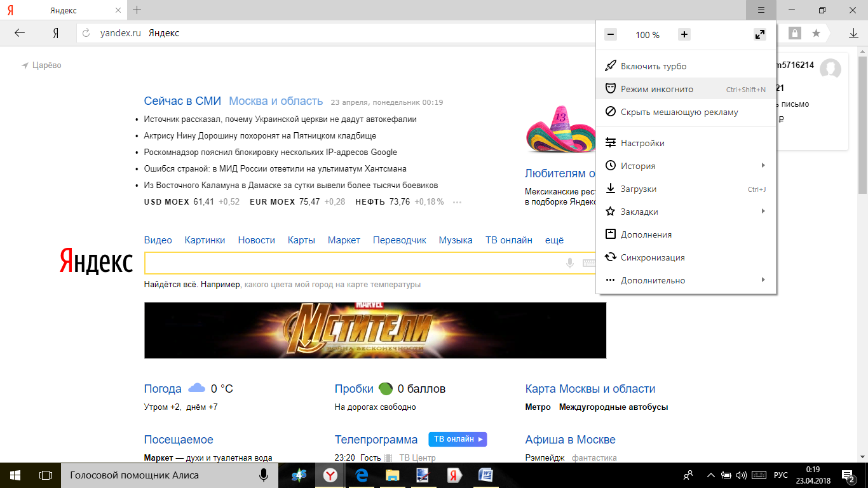This screenshot has height=488, width=868.
Task: Choose 'Скрыть мешающую рекламу' menu entry
Action: pos(686,112)
